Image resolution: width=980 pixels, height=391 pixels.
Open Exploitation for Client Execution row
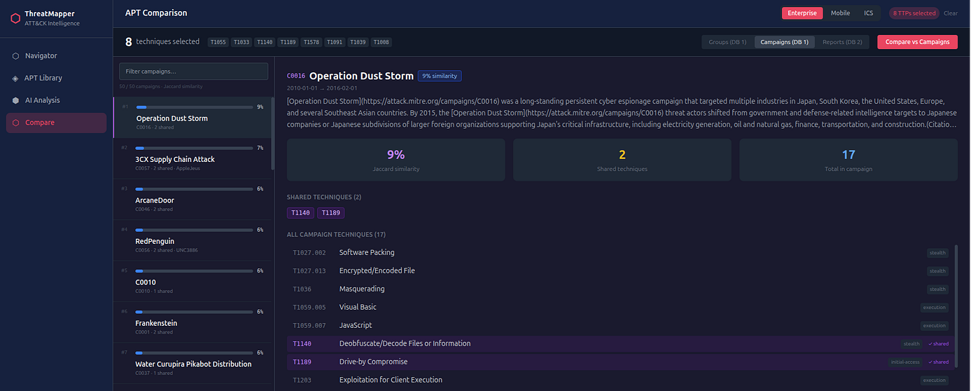click(619, 380)
